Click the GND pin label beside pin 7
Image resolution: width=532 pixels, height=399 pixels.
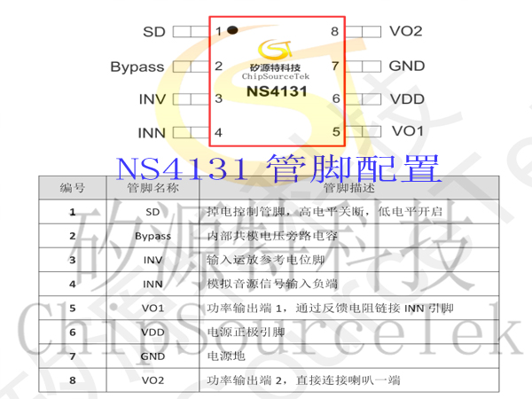[x=407, y=66]
